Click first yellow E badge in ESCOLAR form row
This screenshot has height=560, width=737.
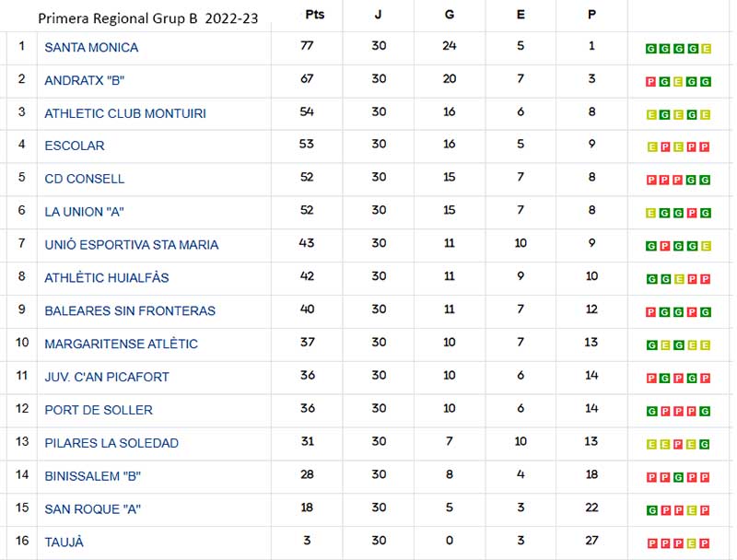pos(651,147)
